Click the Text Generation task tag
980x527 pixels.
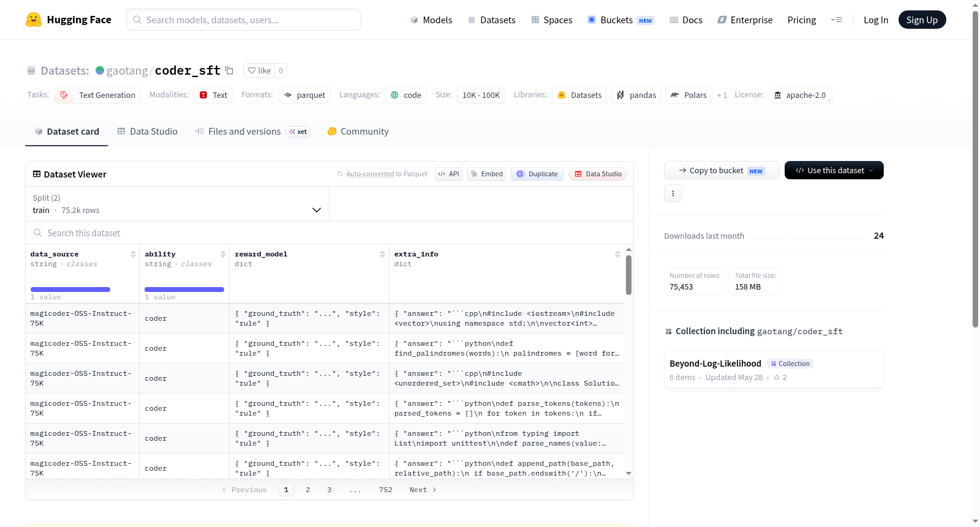97,95
